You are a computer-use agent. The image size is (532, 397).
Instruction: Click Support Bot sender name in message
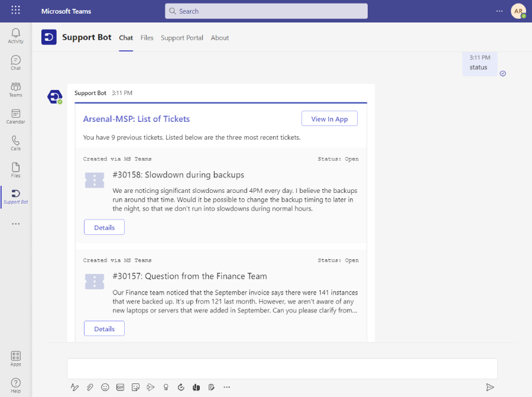tap(90, 93)
